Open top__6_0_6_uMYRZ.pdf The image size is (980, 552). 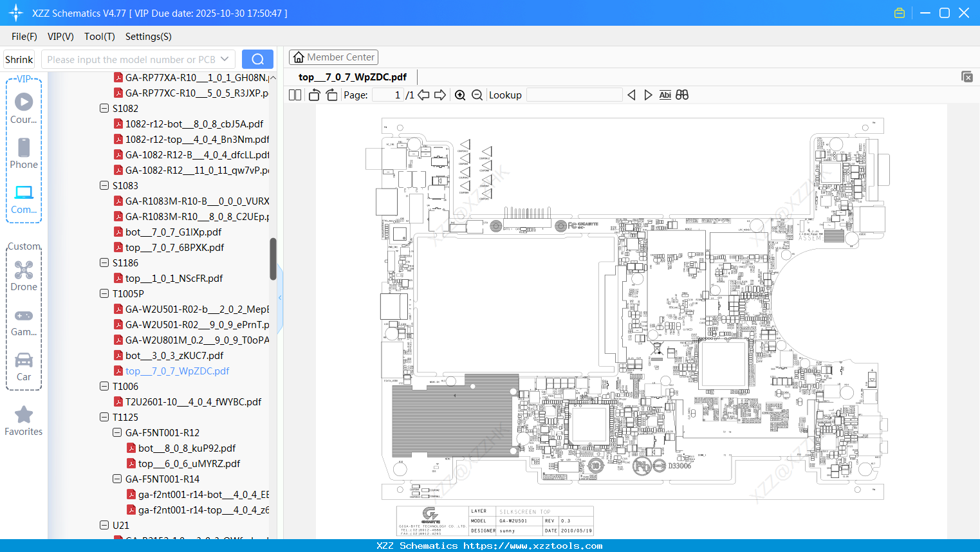(x=189, y=463)
